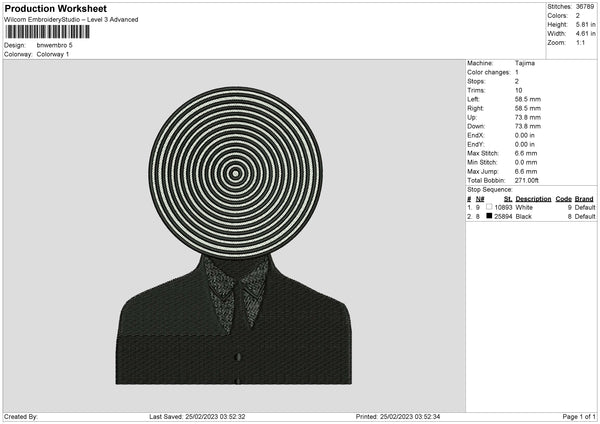Click the EndY row label
Screen dimensions: 600x424
(476, 144)
